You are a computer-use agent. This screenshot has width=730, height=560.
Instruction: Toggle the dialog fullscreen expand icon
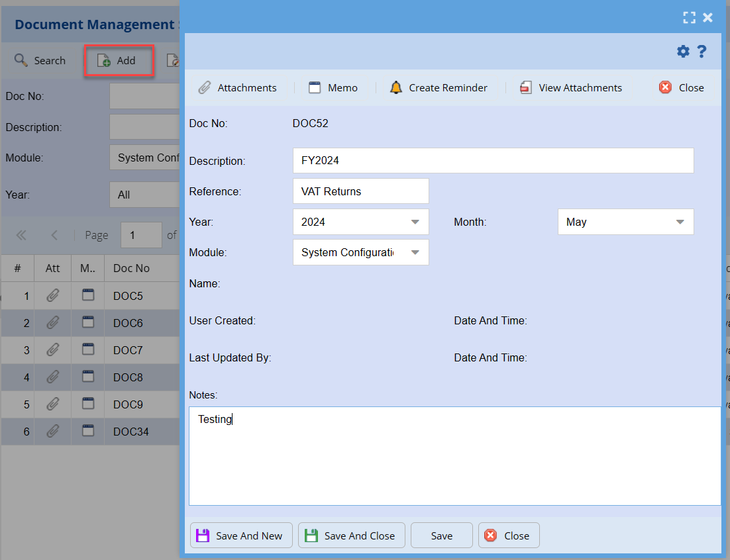[689, 18]
